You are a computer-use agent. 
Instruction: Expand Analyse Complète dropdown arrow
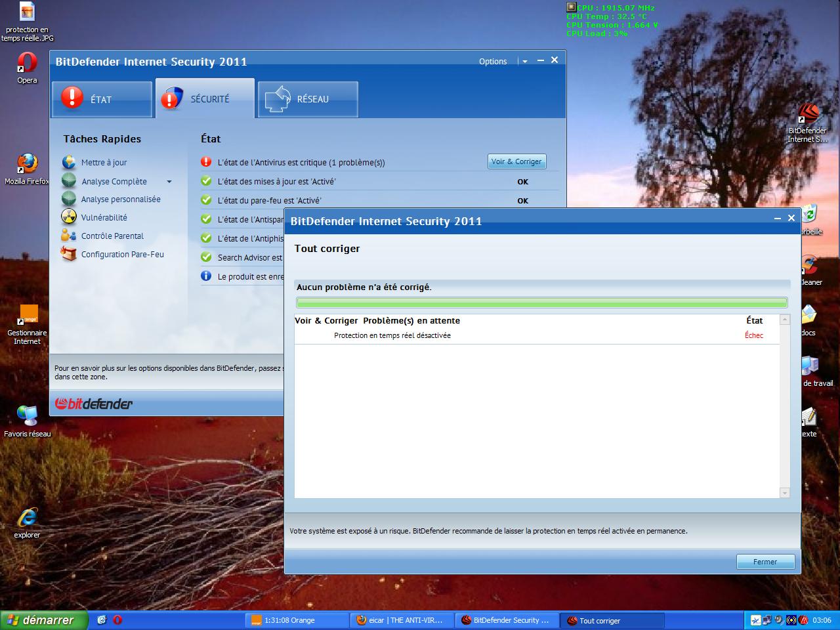169,182
